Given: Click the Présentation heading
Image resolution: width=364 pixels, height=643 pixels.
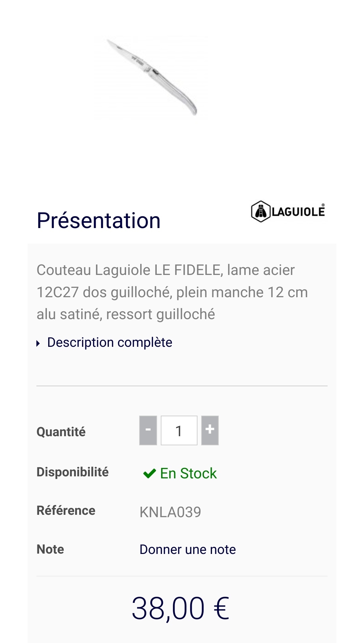Looking at the screenshot, I should coord(98,221).
